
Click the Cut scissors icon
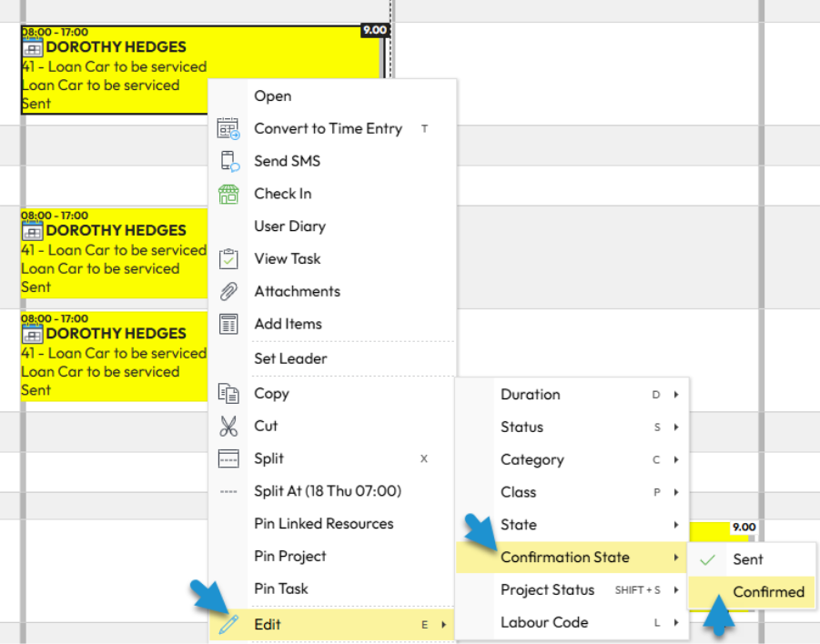(228, 427)
